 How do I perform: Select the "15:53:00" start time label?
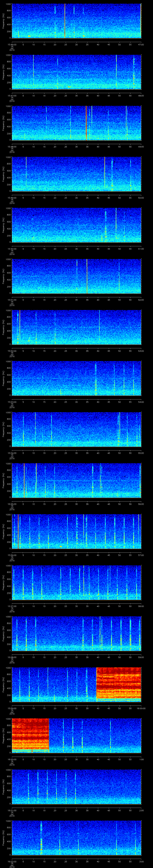coord(12,402)
